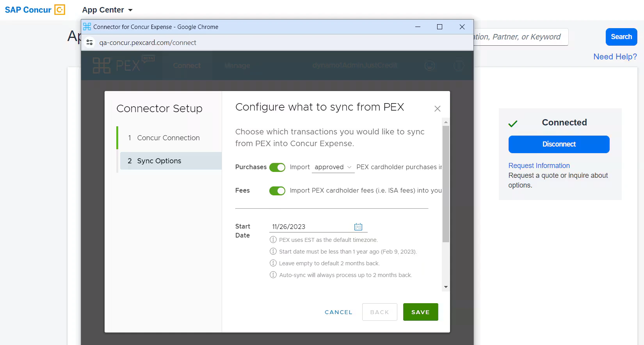Viewport: 644px width, 345px height.
Task: Minimize the Connector Chrome window
Action: 418,27
